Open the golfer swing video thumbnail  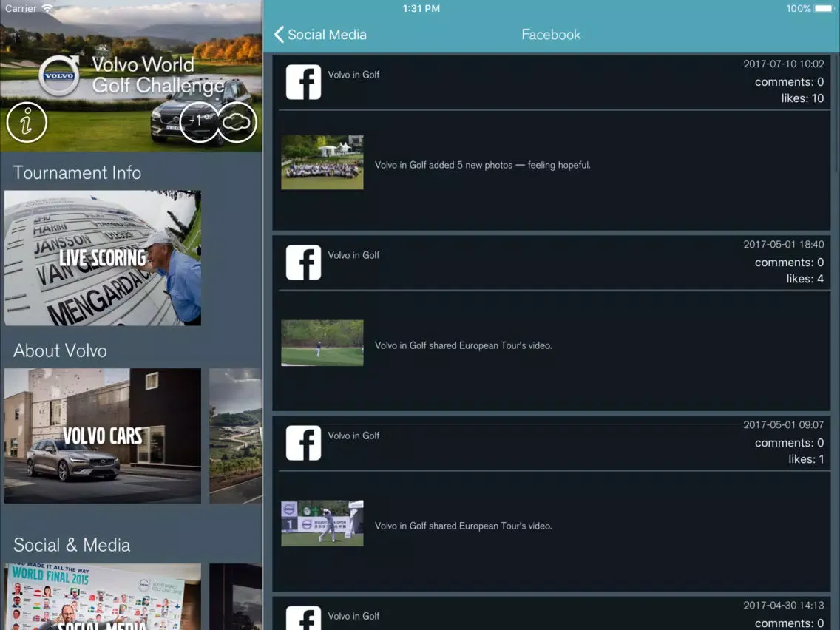pyautogui.click(x=322, y=524)
